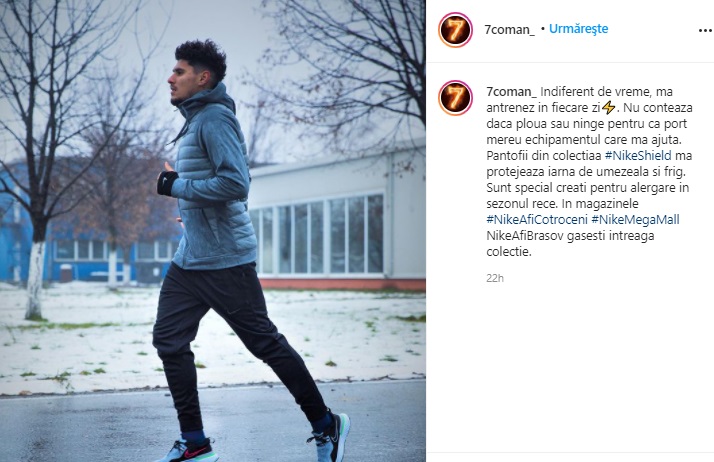Open the three-dot more options menu
The width and height of the screenshot is (714, 462).
[x=705, y=30]
